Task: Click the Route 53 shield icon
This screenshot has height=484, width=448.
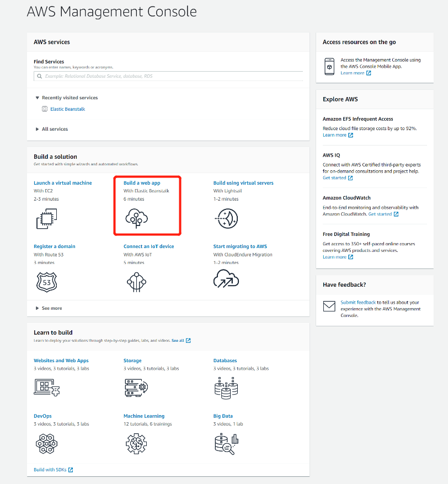Action: click(x=47, y=282)
